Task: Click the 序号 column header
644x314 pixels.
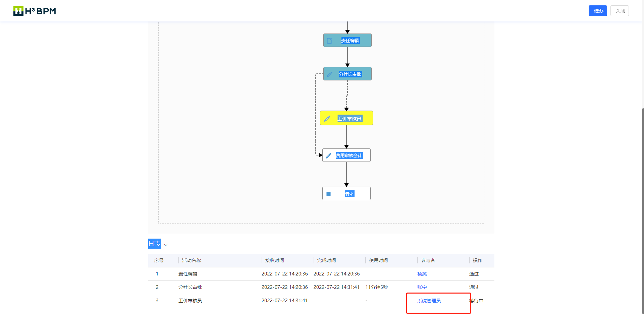Action: click(159, 260)
